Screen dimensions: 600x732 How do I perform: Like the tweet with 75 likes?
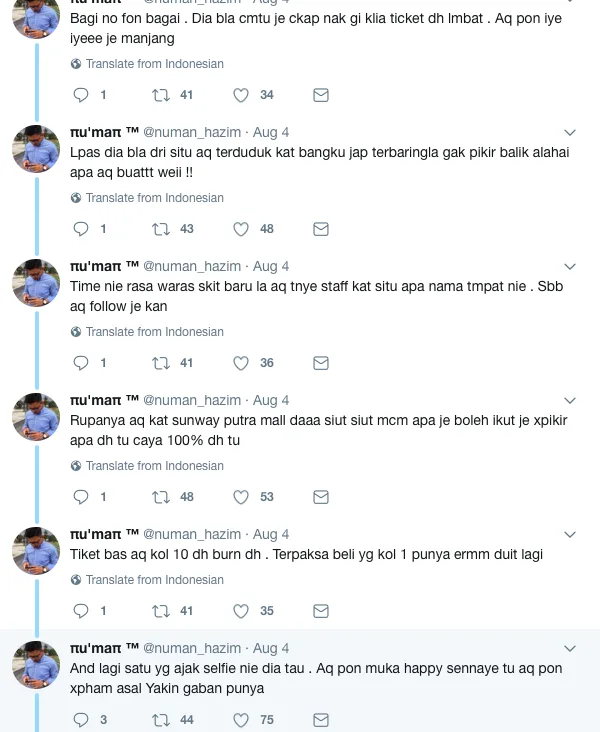click(x=240, y=719)
